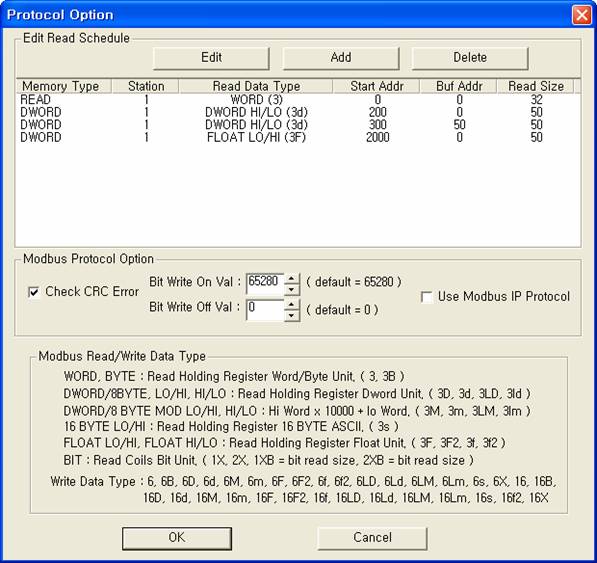Screen dimensions: 597x563
Task: Decrease the Bit Write On Val spinner
Action: (x=292, y=289)
